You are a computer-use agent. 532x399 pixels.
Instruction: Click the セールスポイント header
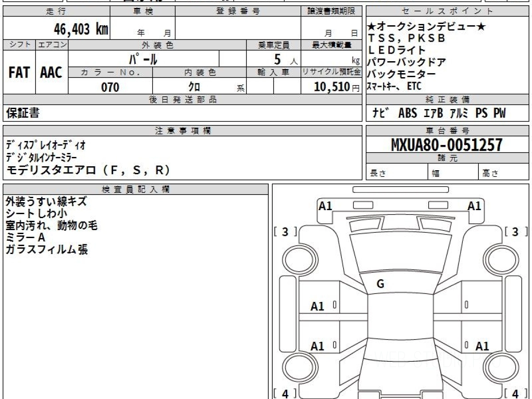pos(447,12)
